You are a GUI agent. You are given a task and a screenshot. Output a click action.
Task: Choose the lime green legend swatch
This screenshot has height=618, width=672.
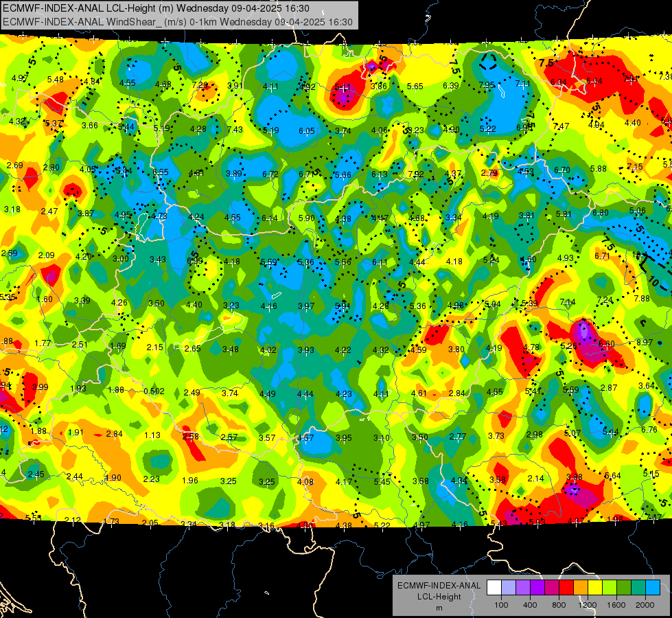[610, 588]
